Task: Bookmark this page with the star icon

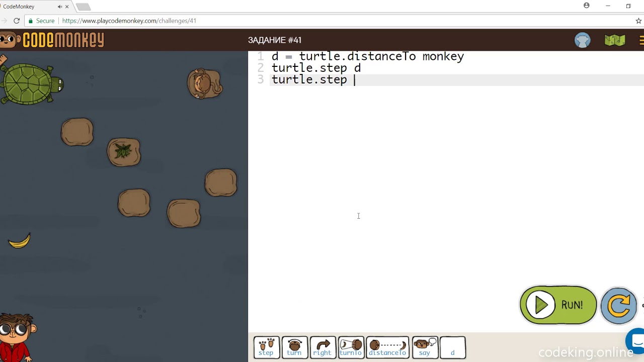Action: coord(639,21)
